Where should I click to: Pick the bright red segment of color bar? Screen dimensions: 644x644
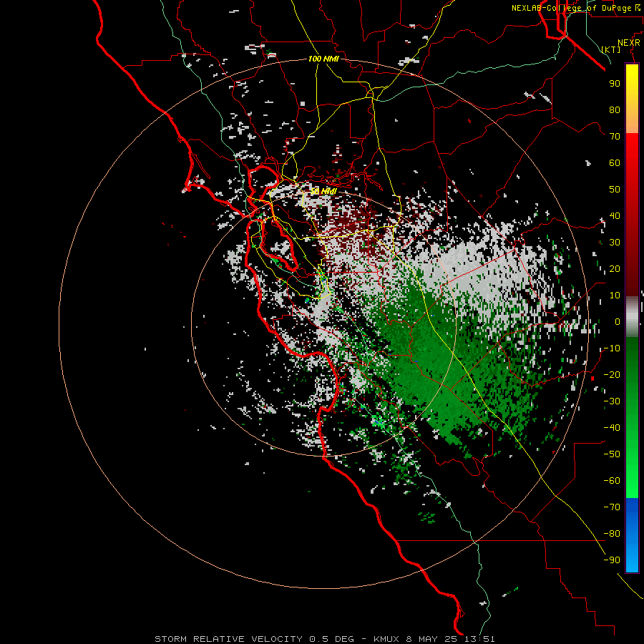coord(632,148)
